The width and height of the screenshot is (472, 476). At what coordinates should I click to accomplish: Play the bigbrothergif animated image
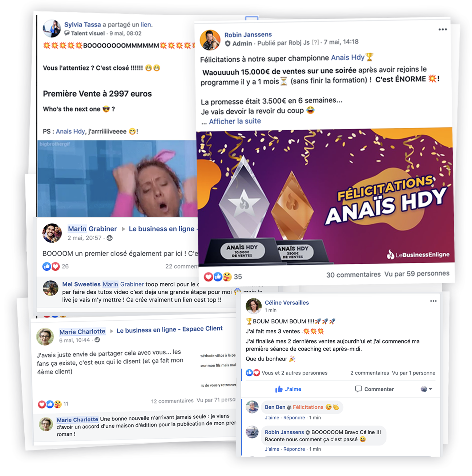(x=117, y=179)
